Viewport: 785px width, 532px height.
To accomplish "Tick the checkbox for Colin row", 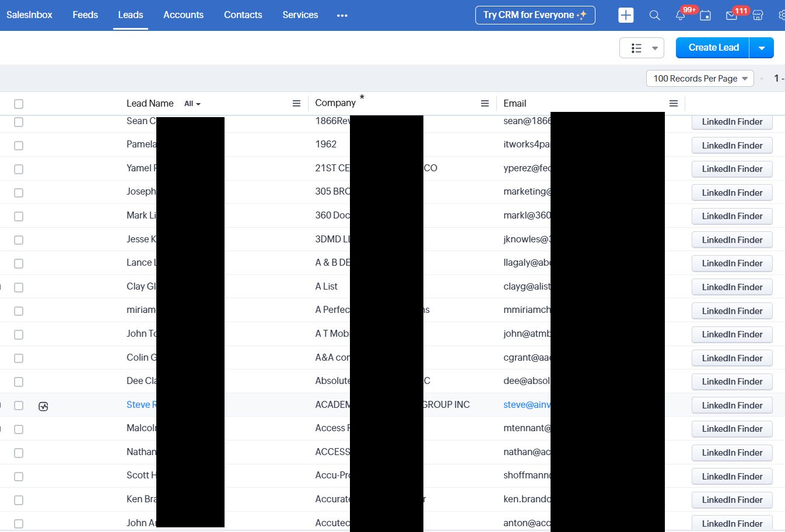I will click(19, 358).
